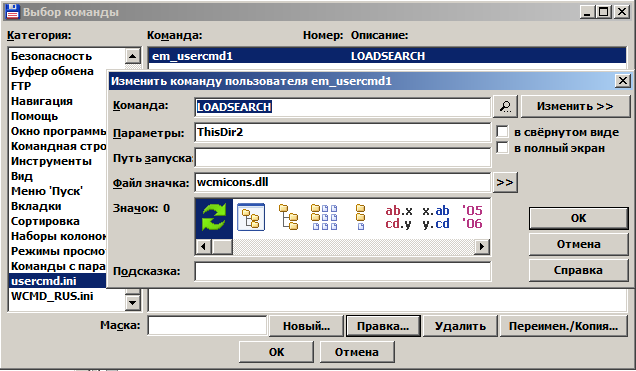Click Отмена at bottom of Выбор команды window
636x371 pixels.
point(357,352)
